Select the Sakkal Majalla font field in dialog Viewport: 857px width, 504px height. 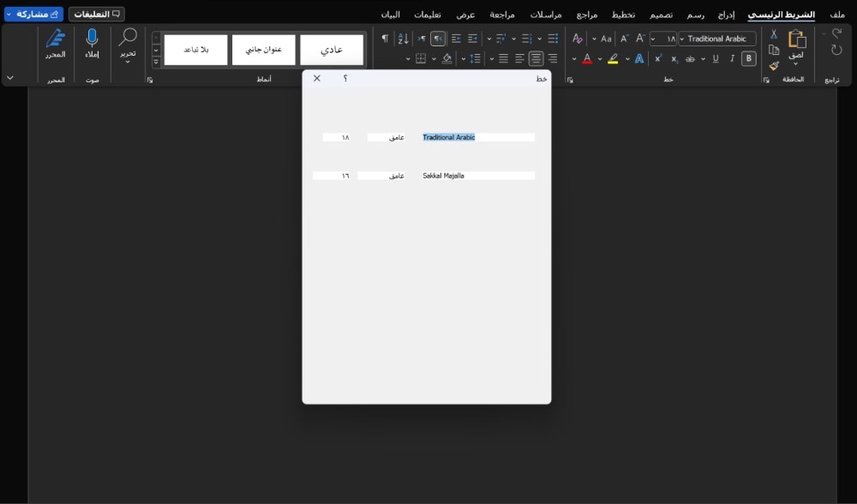coord(478,176)
